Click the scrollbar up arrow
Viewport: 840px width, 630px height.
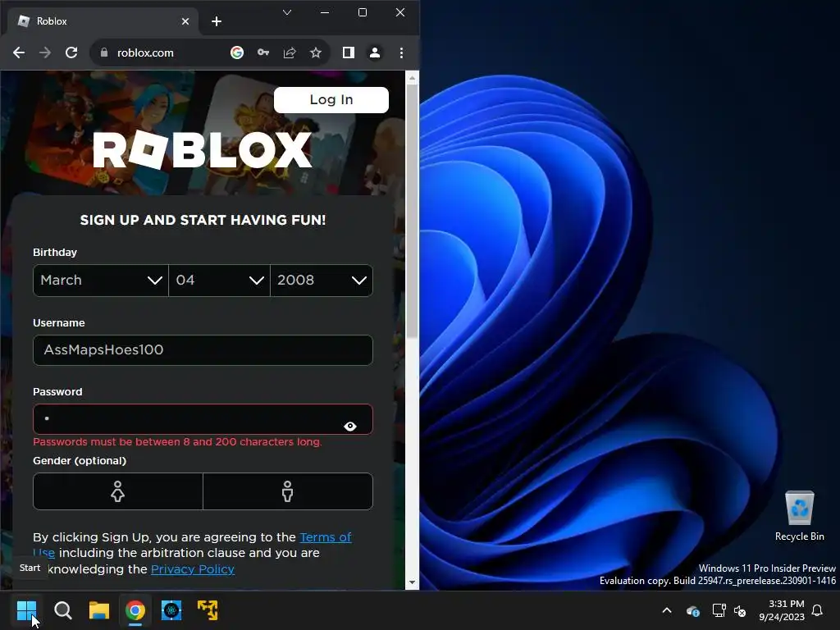[412, 78]
